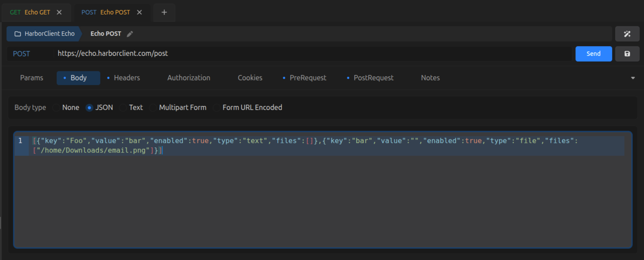
Task: Close the Echo POST tab
Action: (x=139, y=12)
